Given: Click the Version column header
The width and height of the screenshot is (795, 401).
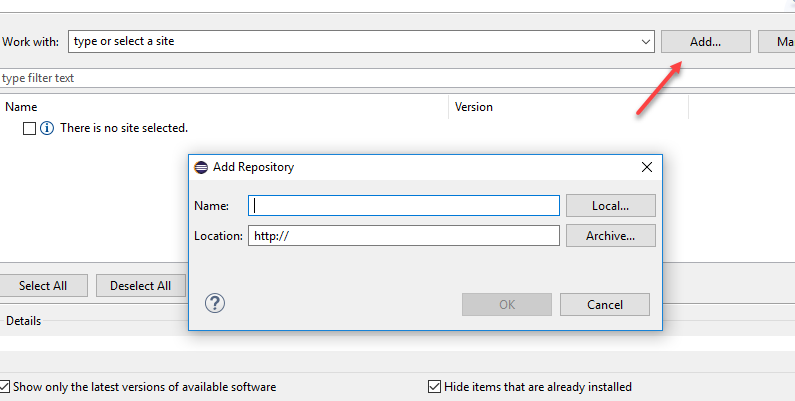Looking at the screenshot, I should click(474, 106).
